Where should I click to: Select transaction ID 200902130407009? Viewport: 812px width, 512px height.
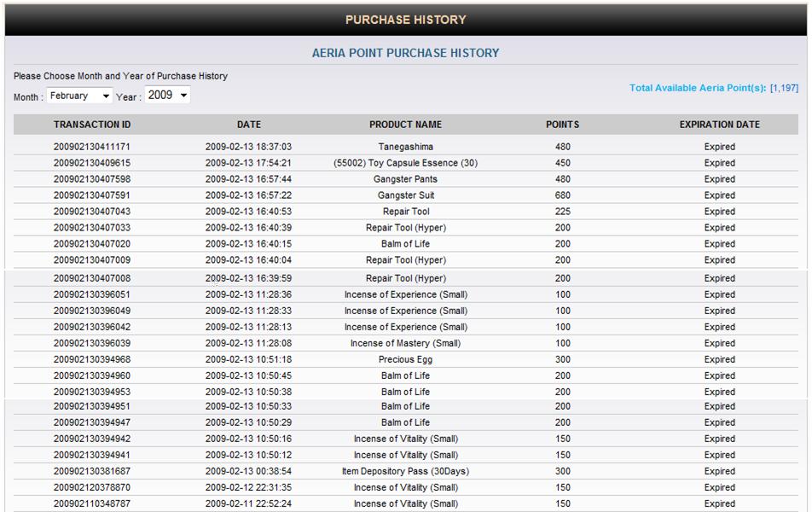[x=92, y=259]
